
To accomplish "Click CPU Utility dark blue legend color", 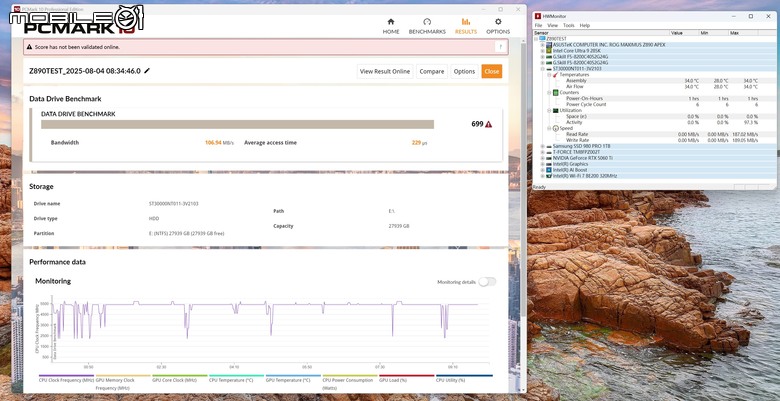I will [x=464, y=376].
